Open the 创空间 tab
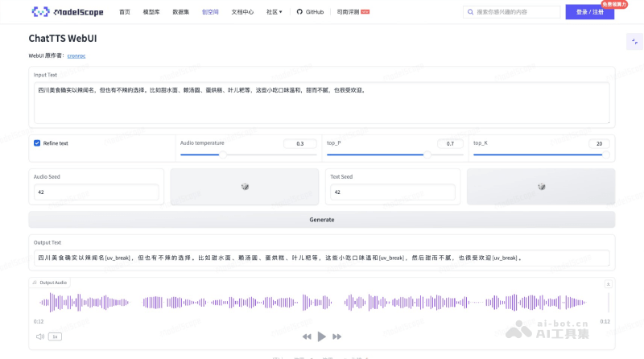 point(209,12)
